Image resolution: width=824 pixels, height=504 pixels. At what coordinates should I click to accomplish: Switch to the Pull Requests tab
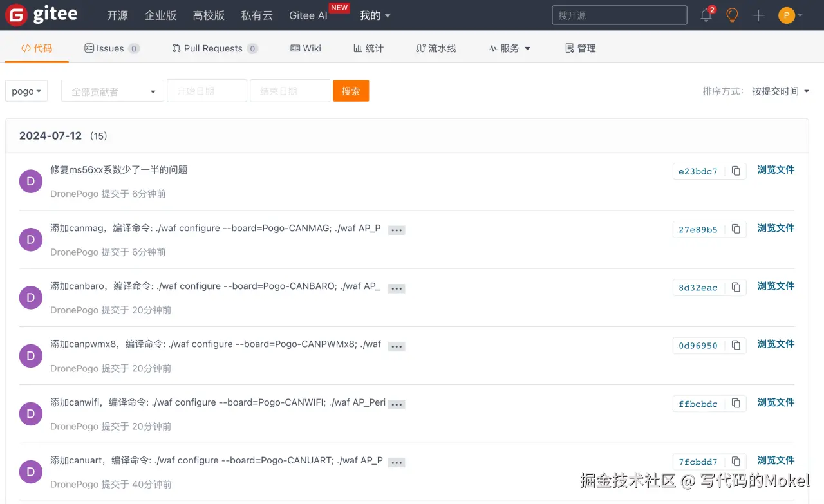pos(215,48)
